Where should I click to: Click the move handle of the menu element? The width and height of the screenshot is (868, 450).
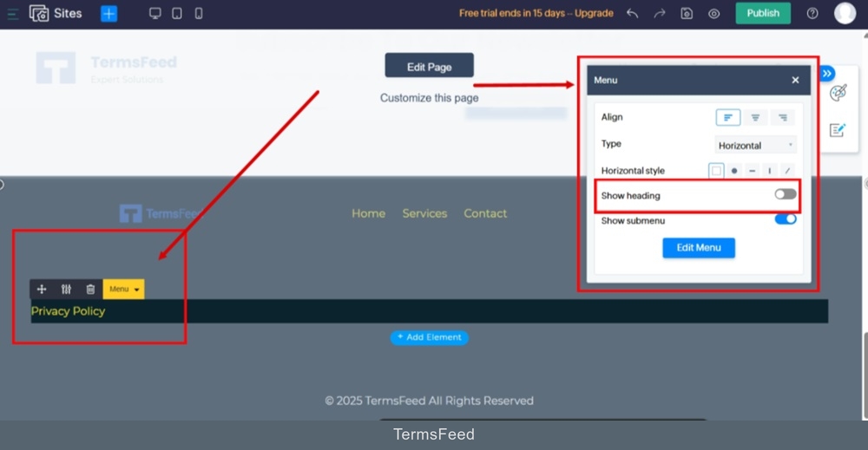point(42,289)
